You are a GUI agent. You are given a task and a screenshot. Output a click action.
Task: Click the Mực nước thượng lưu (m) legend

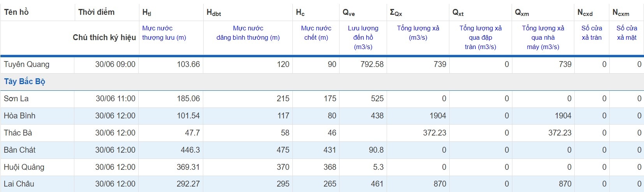(x=164, y=33)
